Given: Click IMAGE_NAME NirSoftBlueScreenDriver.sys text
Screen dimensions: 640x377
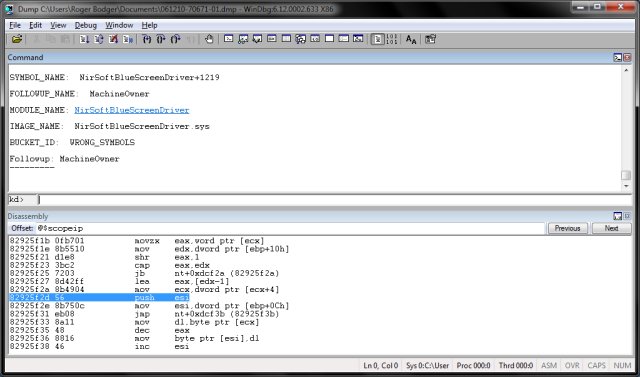Looking at the screenshot, I should [x=109, y=126].
